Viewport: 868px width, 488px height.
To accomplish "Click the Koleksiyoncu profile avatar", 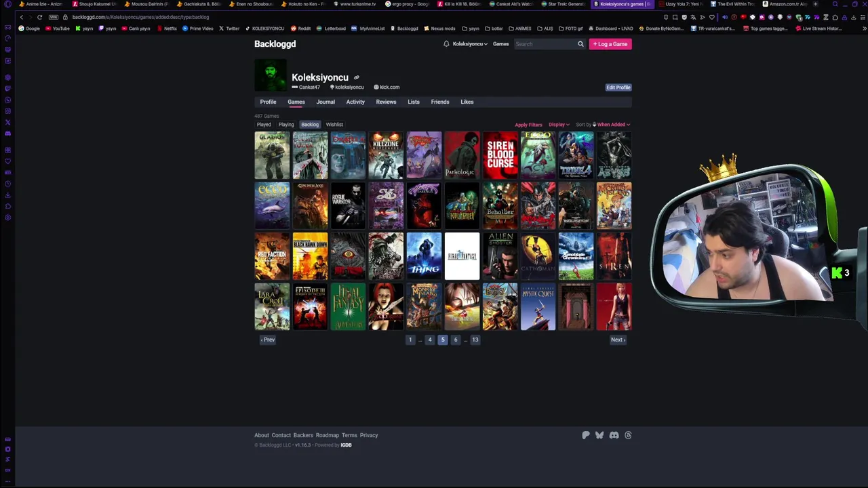I will pyautogui.click(x=271, y=75).
